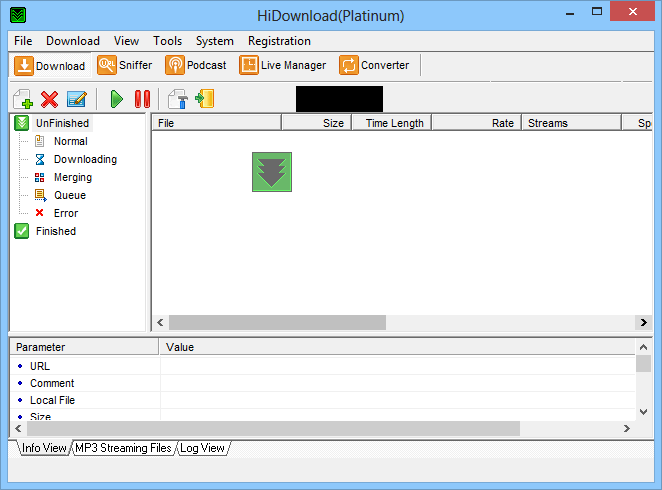Minimize the HiDownload window
The image size is (662, 490).
570,13
